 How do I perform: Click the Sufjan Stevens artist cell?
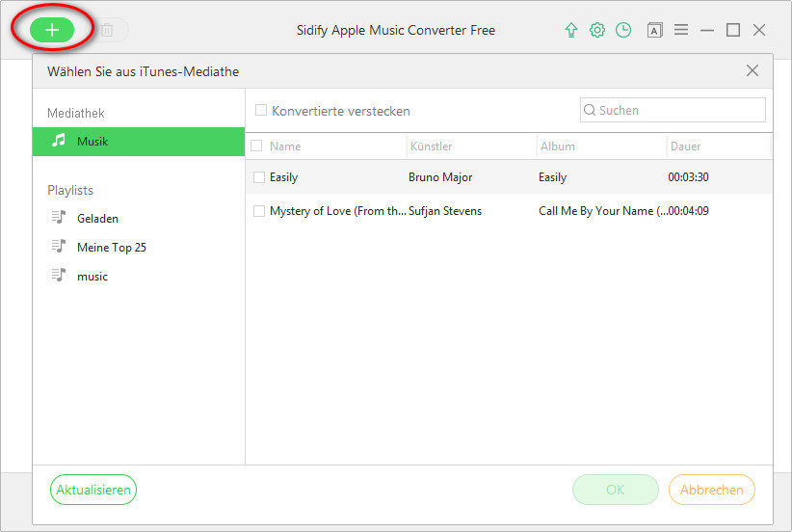(x=445, y=211)
